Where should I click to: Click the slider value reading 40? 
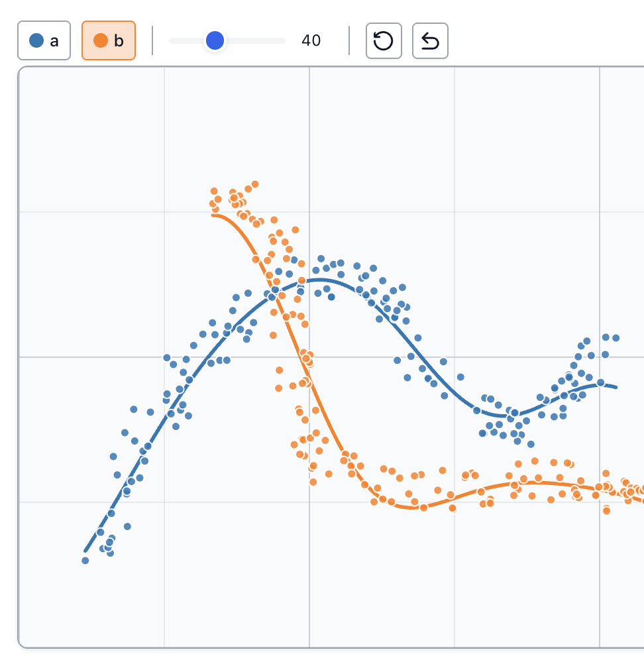coord(311,41)
